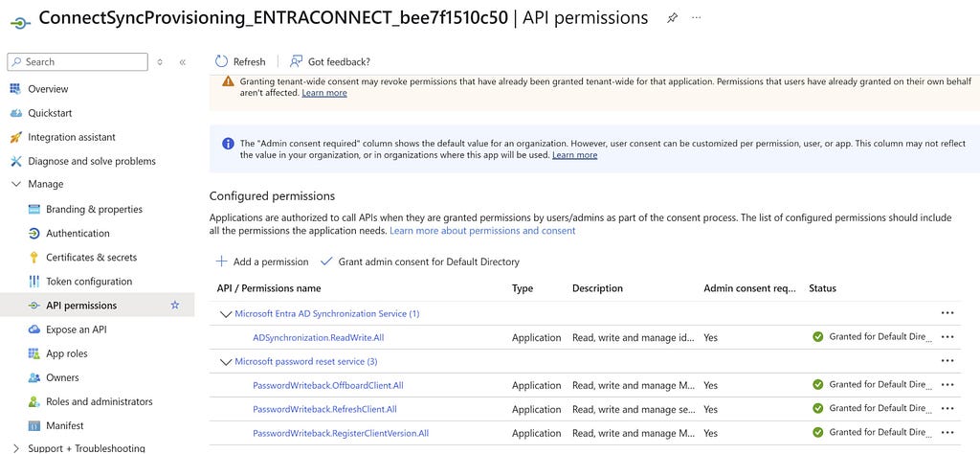
Task: Collapse the sidebar with the double chevron
Action: pos(183,62)
